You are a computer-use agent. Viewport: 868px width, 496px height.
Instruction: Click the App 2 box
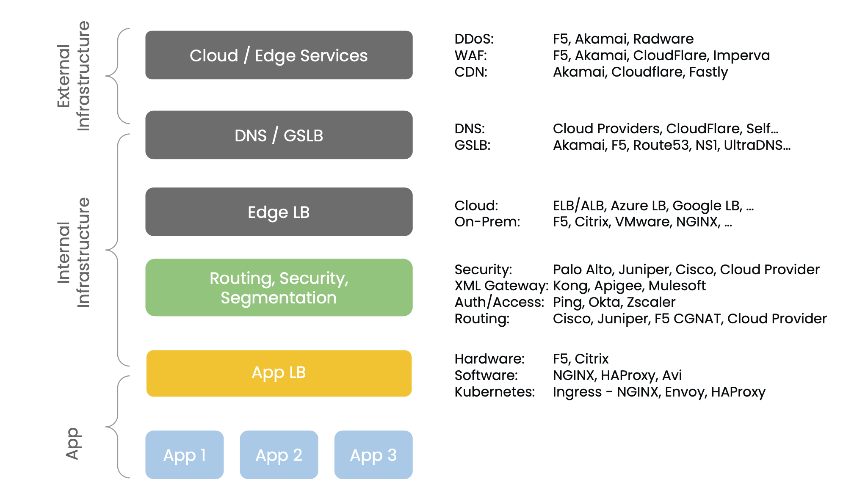[279, 455]
